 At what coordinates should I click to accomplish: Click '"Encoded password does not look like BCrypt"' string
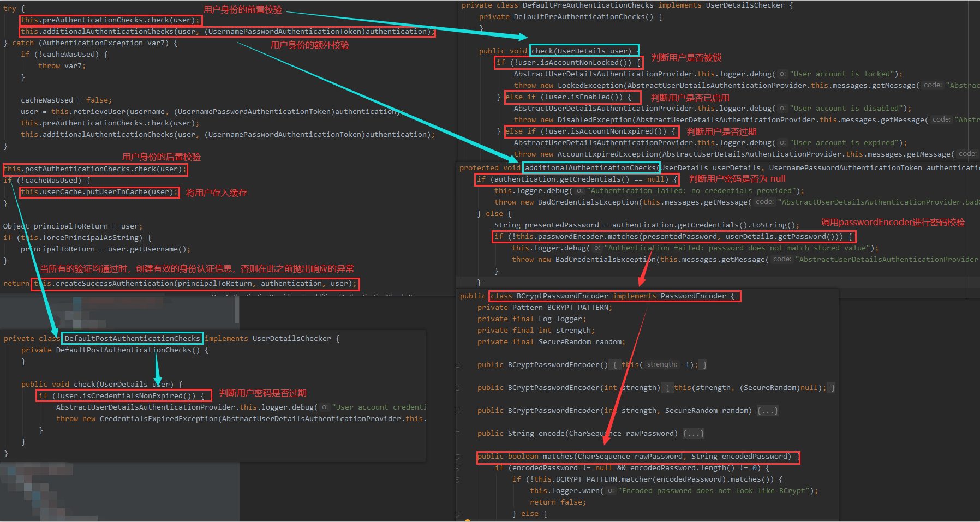(714, 491)
